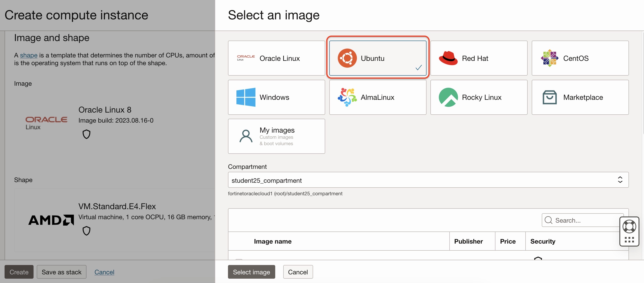
Task: Click the Ubuntu card checkmark icon
Action: point(419,68)
